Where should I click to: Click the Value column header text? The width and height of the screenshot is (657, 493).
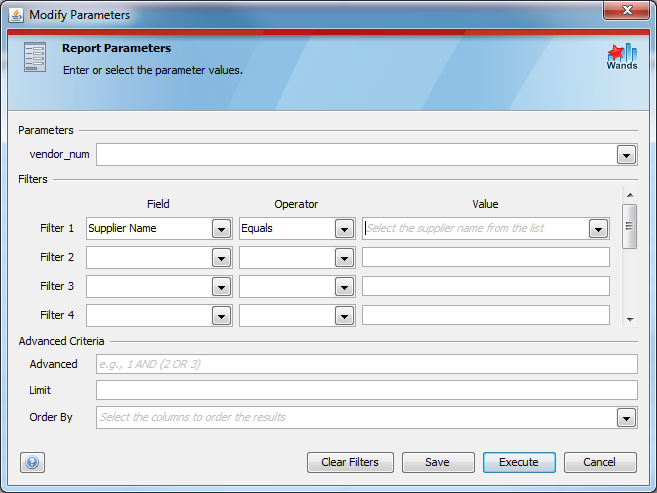pos(485,204)
